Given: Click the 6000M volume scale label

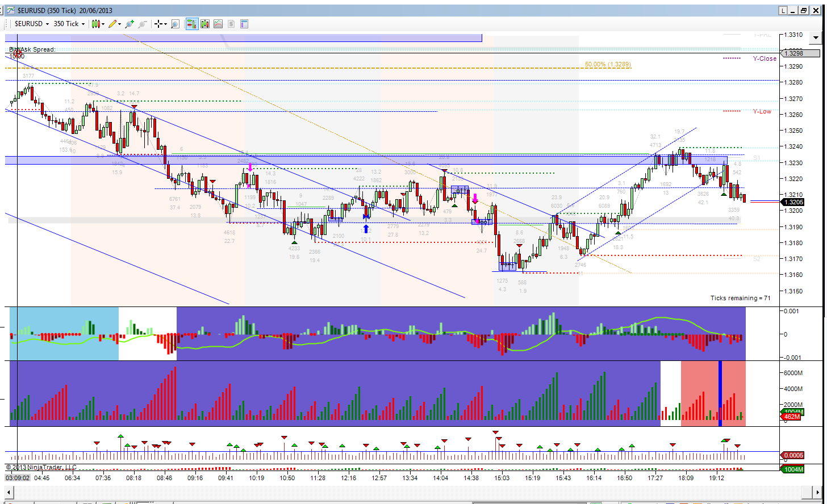Looking at the screenshot, I should tap(793, 373).
